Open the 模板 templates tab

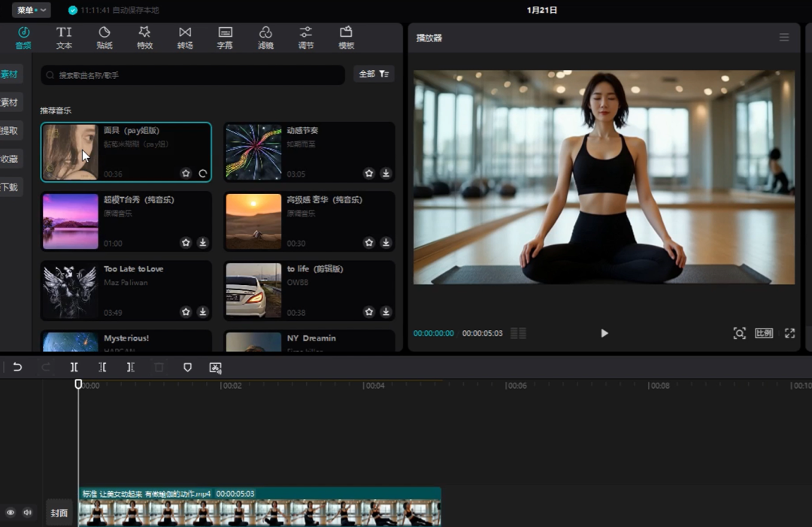tap(346, 38)
